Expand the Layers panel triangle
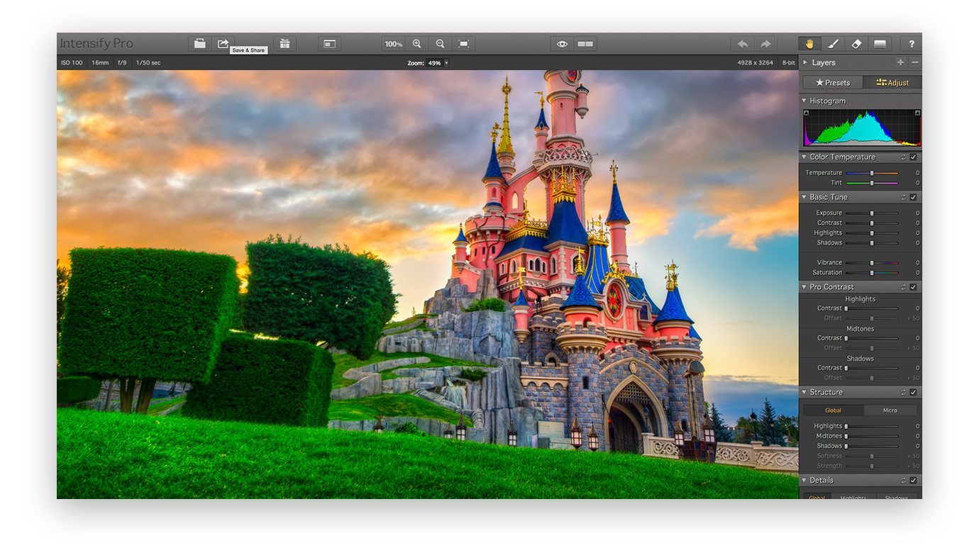Image resolution: width=979 pixels, height=560 pixels. coord(805,62)
